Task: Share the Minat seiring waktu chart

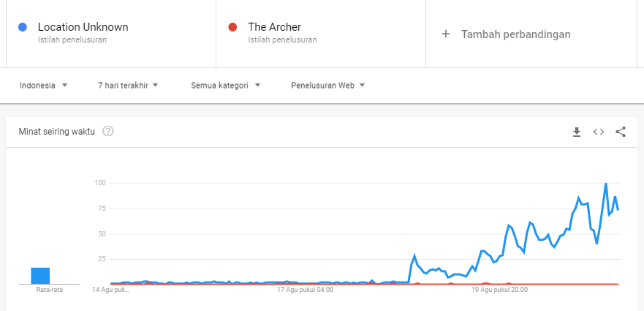Action: [621, 132]
